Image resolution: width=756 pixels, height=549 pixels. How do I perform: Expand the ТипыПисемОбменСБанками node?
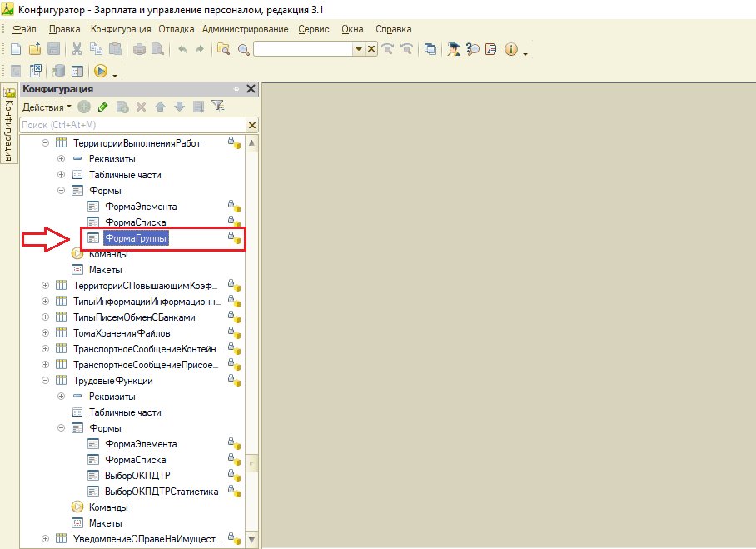click(45, 317)
